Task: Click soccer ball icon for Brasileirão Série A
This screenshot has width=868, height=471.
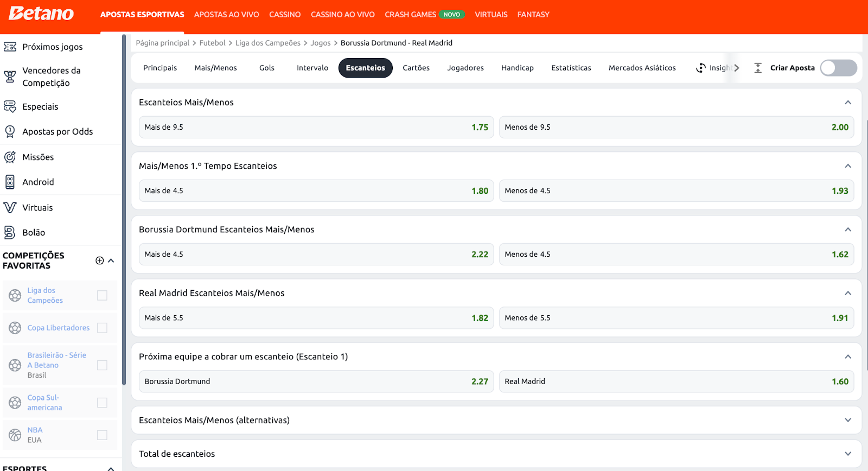Action: click(15, 365)
